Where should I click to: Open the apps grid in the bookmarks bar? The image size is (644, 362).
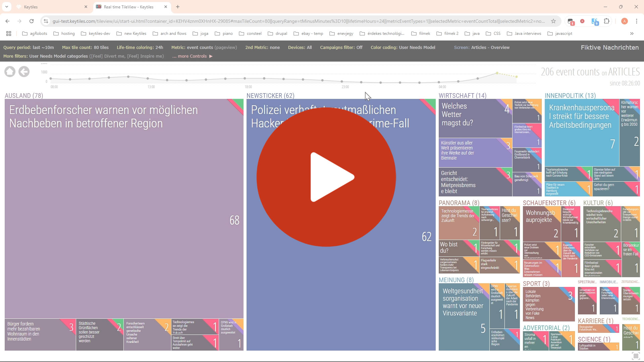pos(9,34)
